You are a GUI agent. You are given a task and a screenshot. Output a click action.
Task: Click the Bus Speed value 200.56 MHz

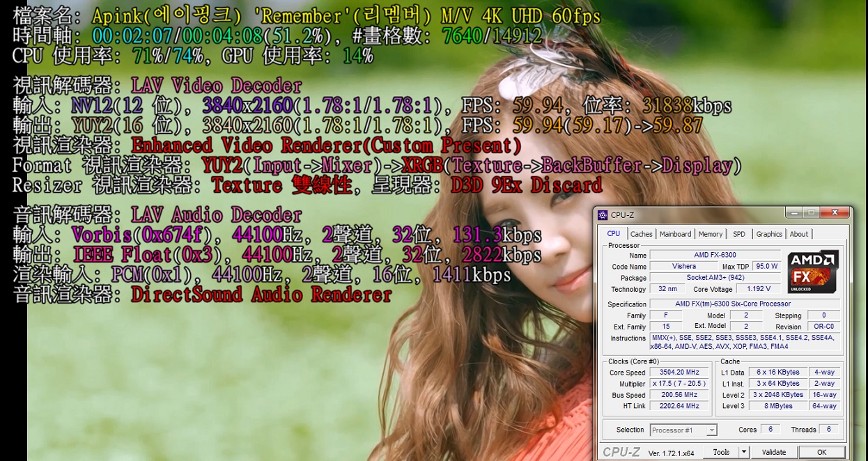click(x=679, y=395)
